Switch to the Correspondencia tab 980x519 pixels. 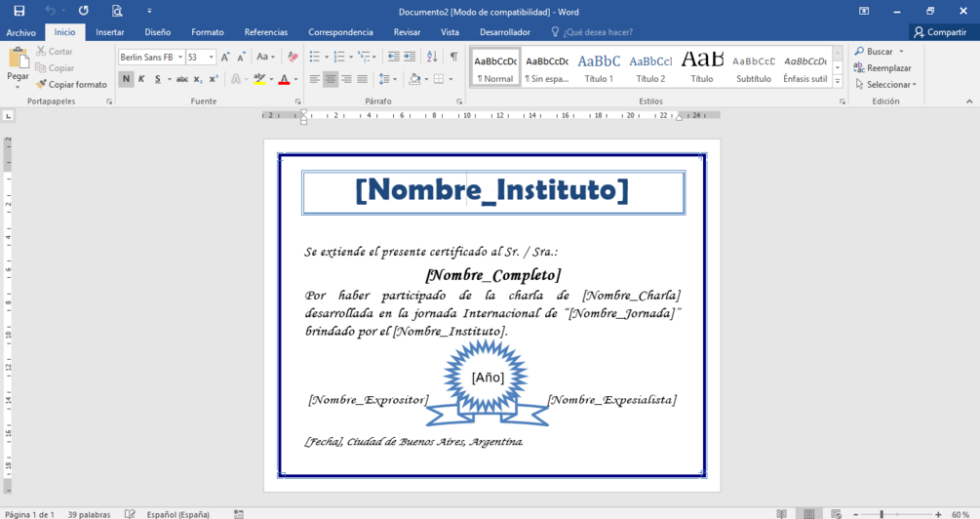pyautogui.click(x=340, y=32)
